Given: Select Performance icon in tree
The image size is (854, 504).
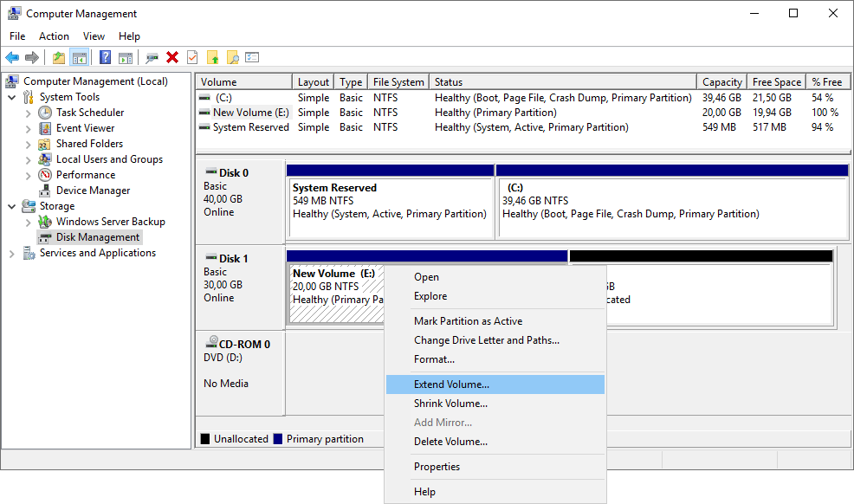Looking at the screenshot, I should 45,175.
